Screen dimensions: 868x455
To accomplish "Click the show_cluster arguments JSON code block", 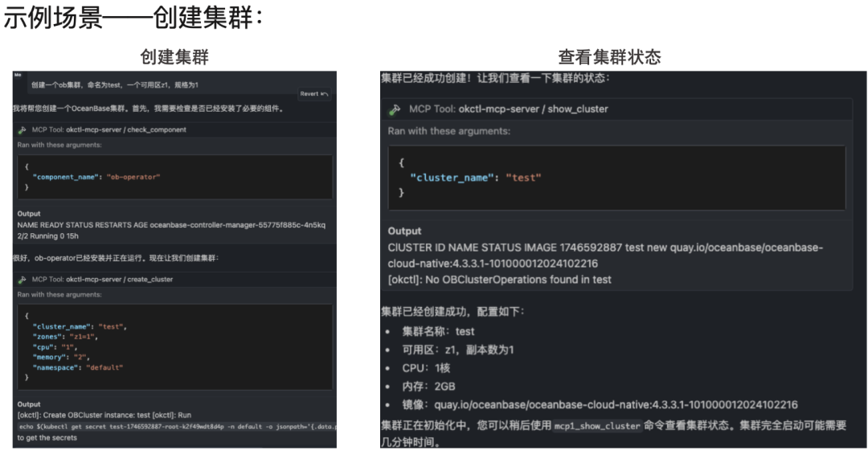I will click(616, 178).
